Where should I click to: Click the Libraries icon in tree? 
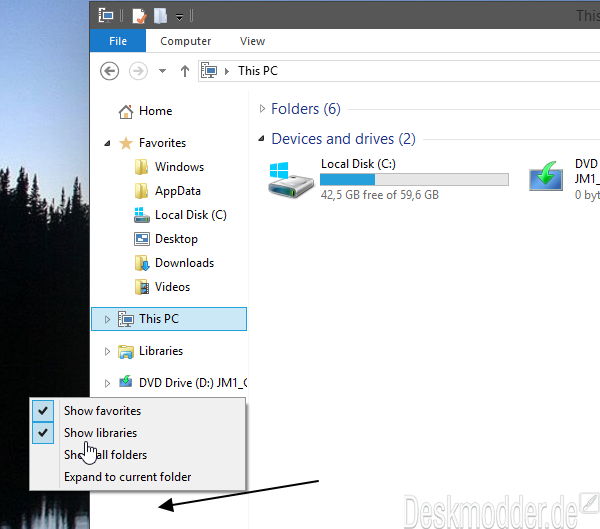pos(126,351)
